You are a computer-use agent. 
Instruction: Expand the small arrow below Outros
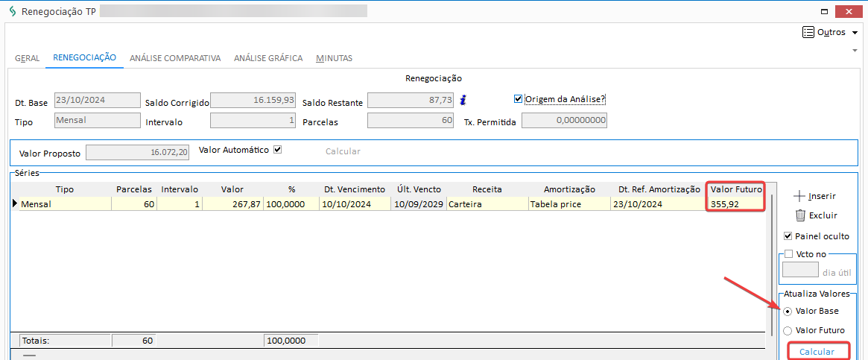click(855, 50)
